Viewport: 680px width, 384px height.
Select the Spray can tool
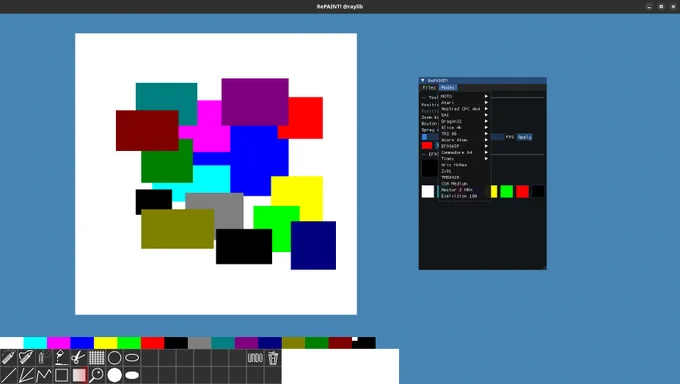point(43,358)
